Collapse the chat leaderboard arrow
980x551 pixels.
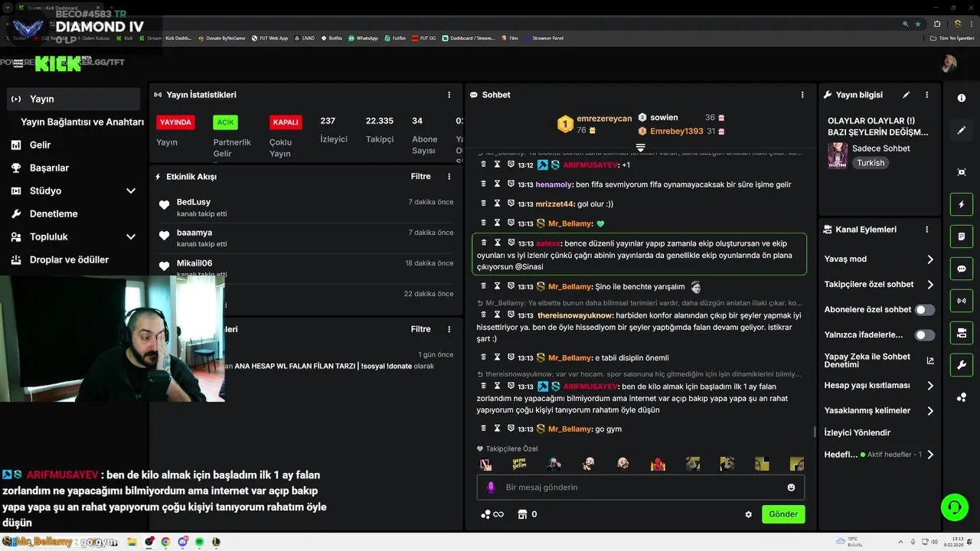[641, 147]
